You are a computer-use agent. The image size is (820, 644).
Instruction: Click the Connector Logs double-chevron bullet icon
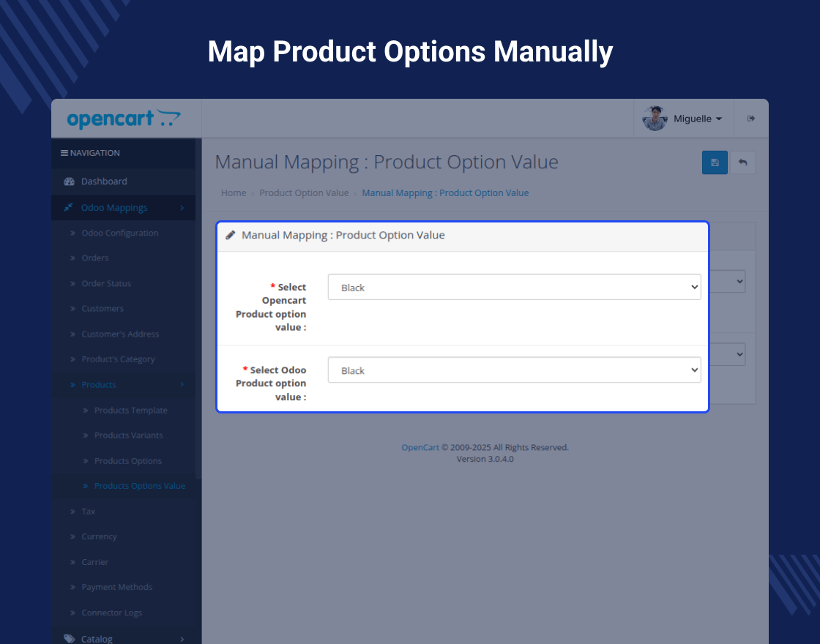click(x=72, y=613)
